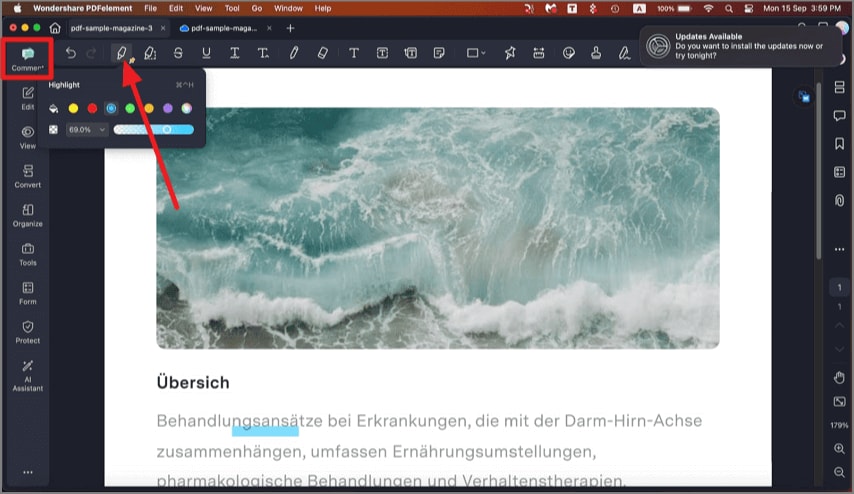
Task: Select the Measure tool
Action: [539, 53]
